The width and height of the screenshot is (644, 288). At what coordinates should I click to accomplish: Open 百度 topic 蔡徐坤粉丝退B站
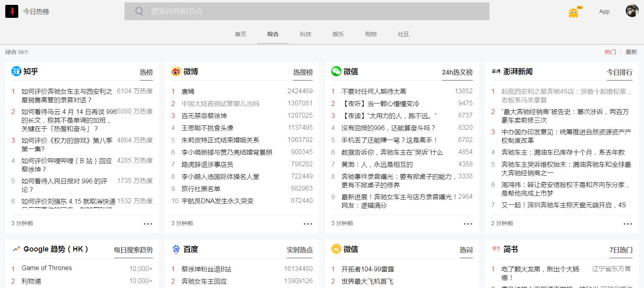[x=207, y=269]
